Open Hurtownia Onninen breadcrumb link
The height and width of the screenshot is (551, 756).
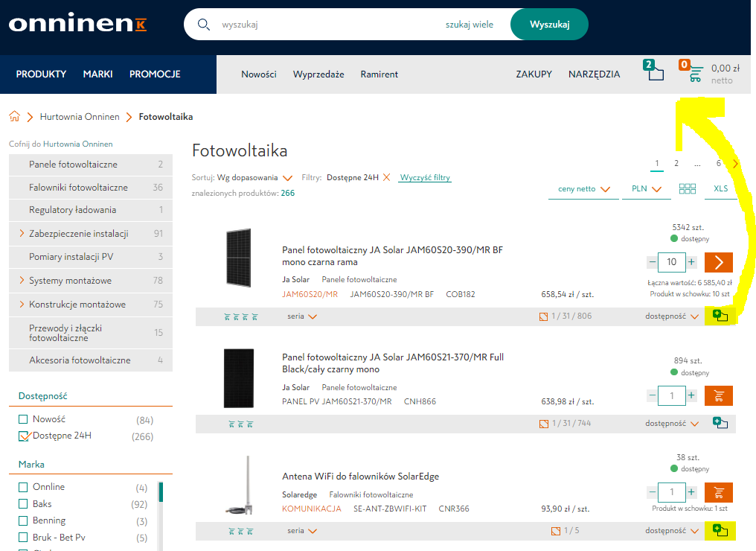click(80, 117)
